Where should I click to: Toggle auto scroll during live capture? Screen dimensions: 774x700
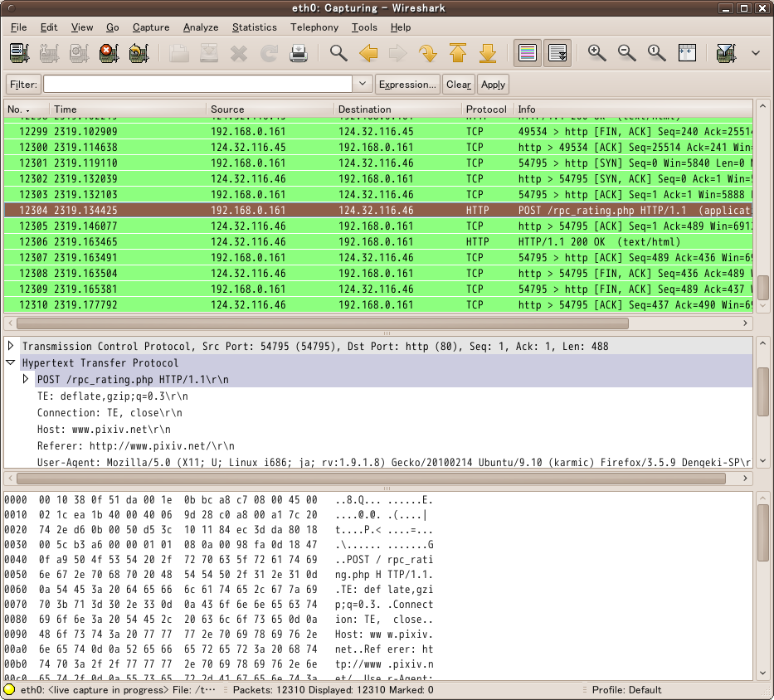557,54
